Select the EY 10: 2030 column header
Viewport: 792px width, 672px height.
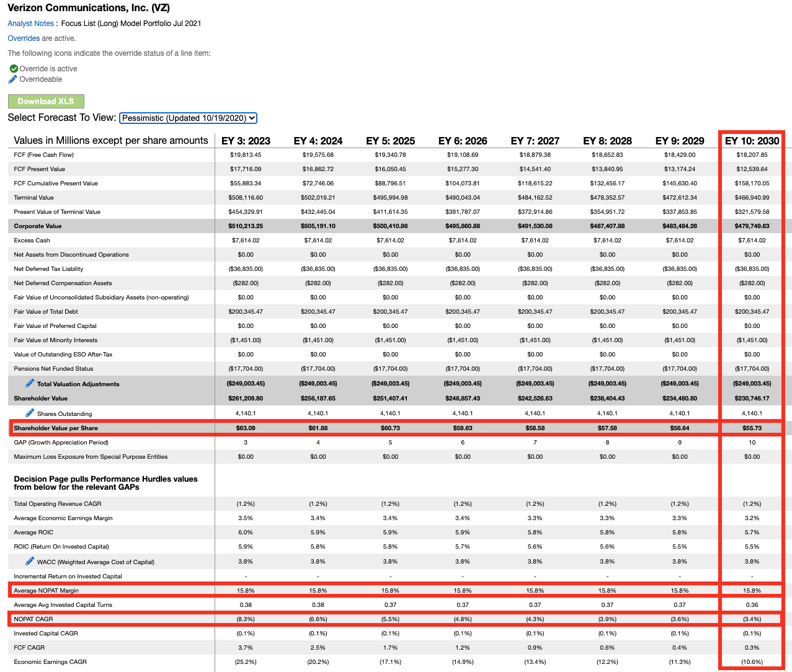point(752,141)
